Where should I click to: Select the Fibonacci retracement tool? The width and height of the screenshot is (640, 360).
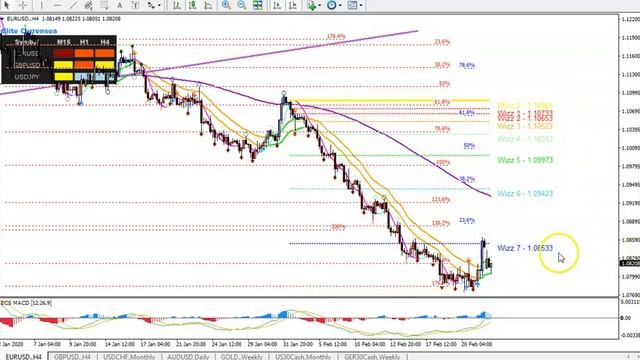[x=104, y=5]
